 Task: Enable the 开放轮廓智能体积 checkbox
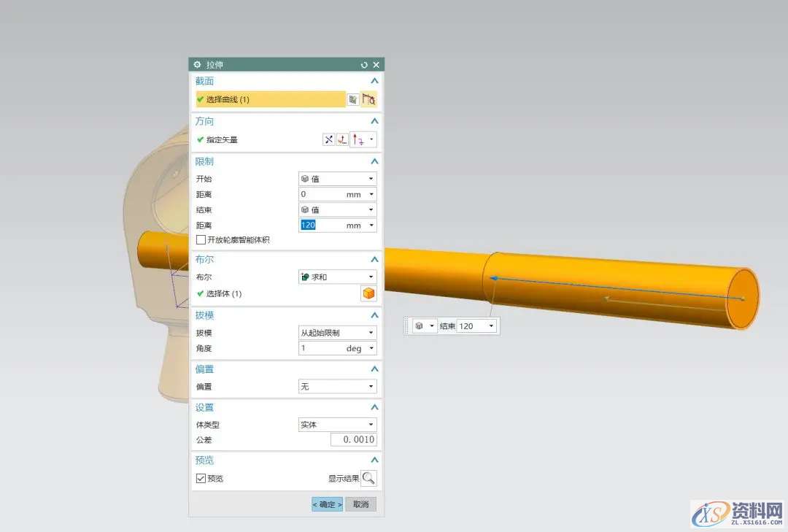(201, 240)
